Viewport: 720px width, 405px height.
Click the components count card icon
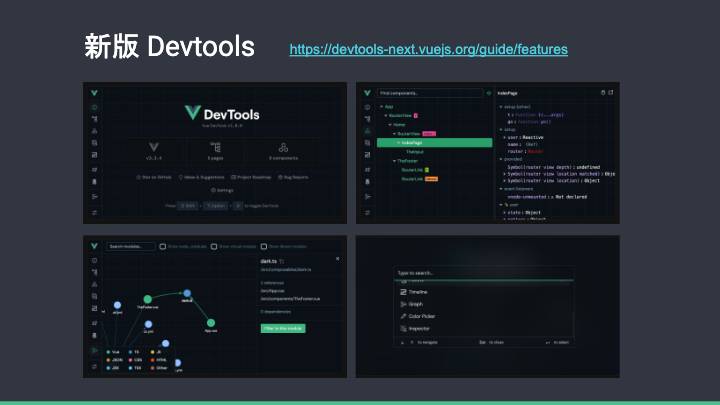tap(283, 147)
